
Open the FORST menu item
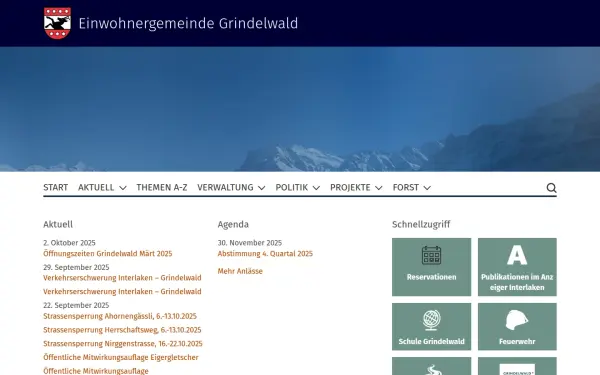click(x=406, y=188)
